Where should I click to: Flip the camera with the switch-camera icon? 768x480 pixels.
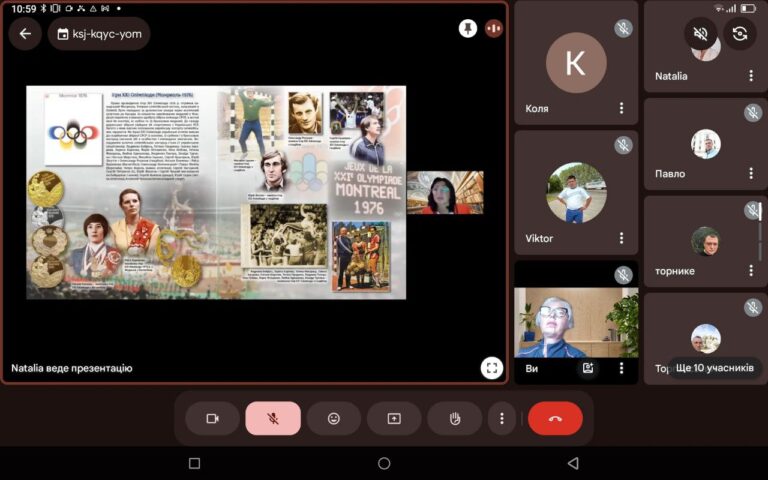[740, 33]
